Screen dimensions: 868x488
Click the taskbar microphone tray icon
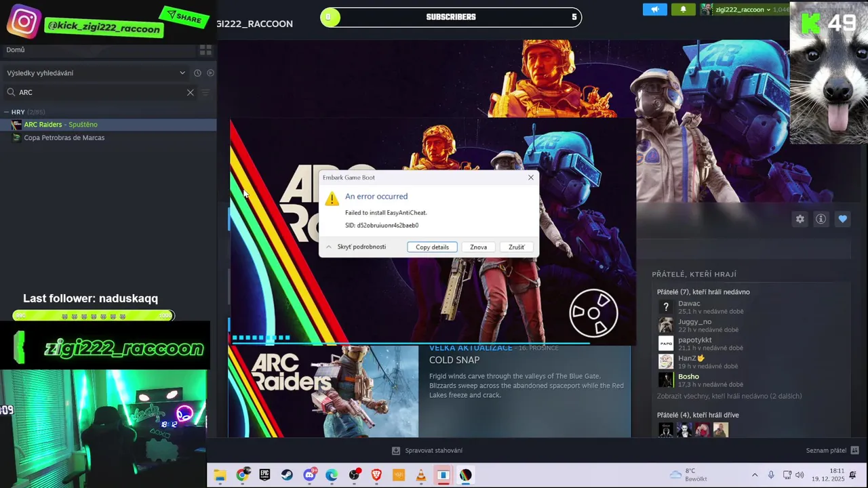point(771,475)
